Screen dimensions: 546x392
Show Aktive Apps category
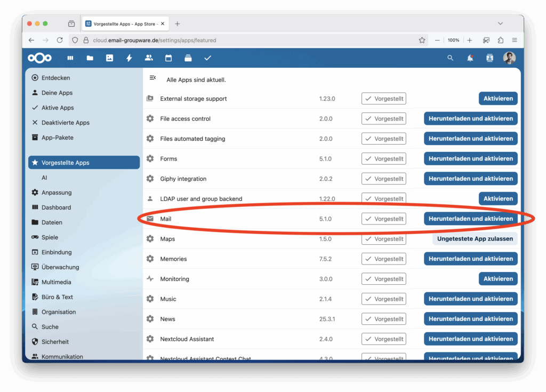click(x=84, y=108)
